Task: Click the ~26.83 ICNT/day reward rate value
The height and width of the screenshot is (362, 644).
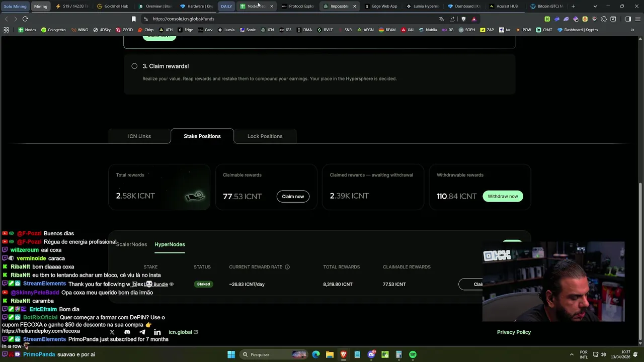Action: (247, 284)
